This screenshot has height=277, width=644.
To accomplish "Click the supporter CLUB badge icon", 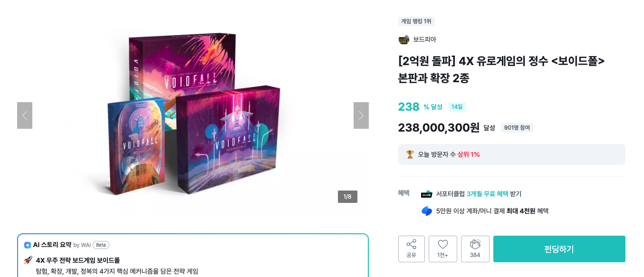I will tap(427, 194).
